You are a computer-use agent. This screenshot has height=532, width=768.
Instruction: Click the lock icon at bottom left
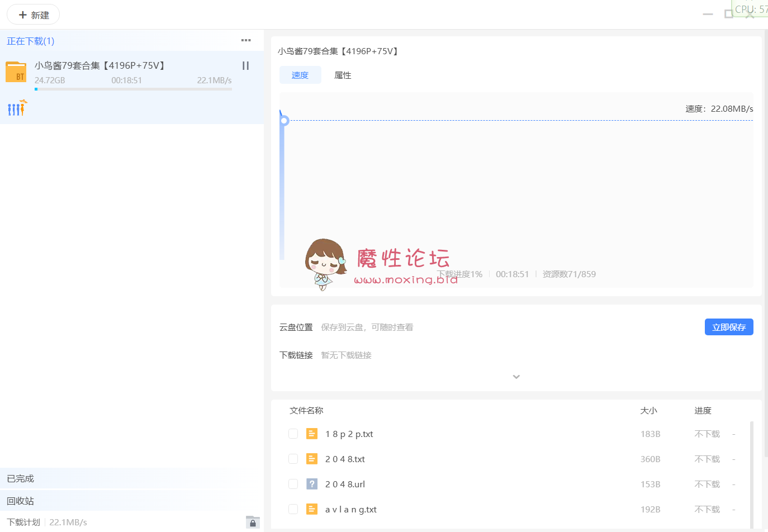(x=253, y=522)
